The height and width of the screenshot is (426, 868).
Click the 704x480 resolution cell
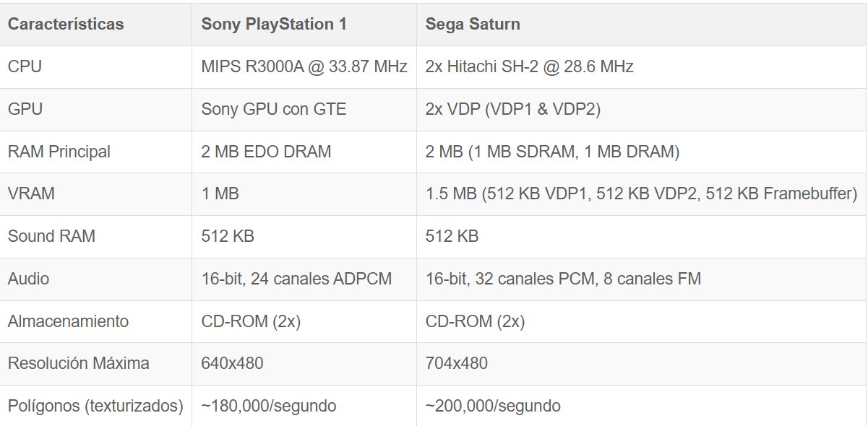pyautogui.click(x=456, y=363)
